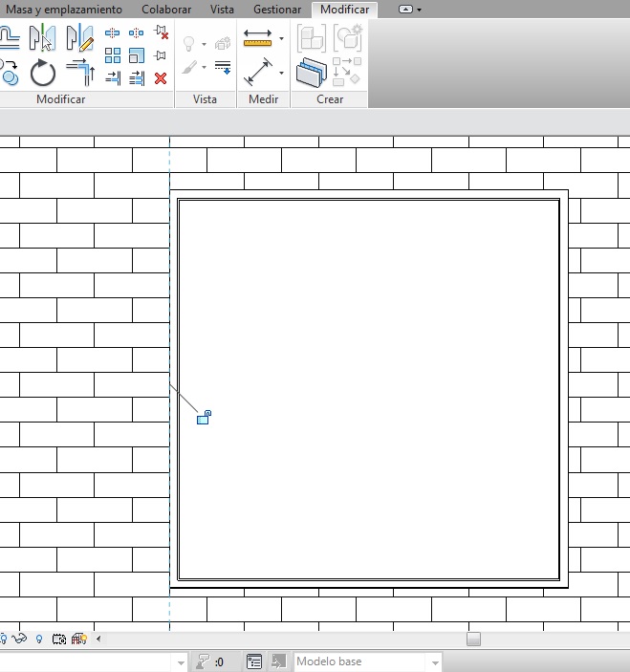Click the Measure ruler icon in Medir
630x672 pixels.
tap(257, 39)
